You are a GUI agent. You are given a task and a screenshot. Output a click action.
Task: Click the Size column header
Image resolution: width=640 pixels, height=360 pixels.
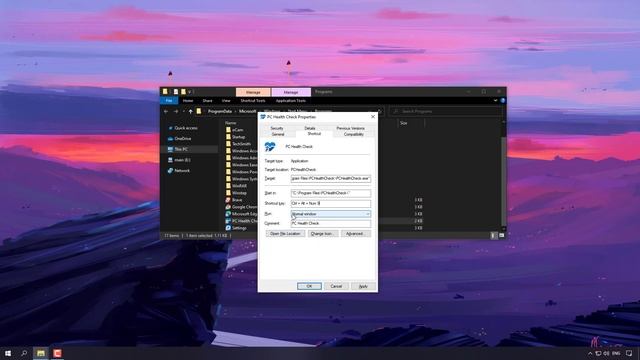tap(404, 123)
